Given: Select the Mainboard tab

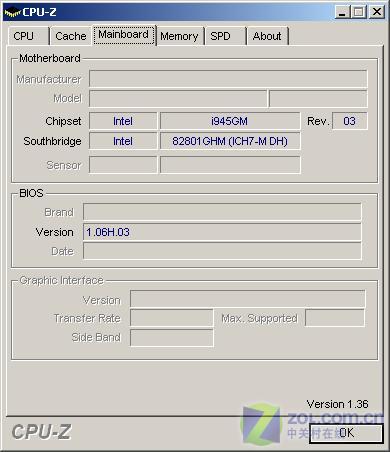Looking at the screenshot, I should [124, 35].
